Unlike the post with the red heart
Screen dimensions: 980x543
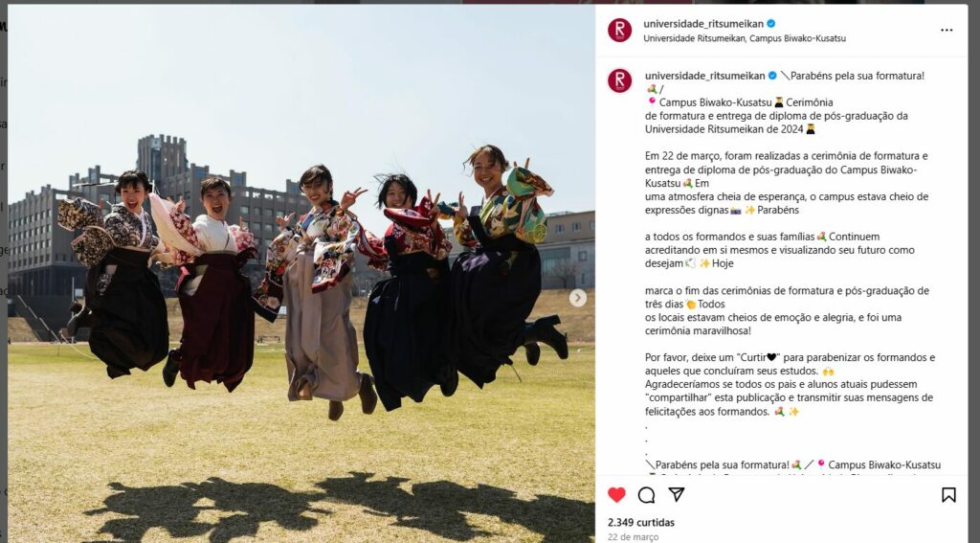click(x=616, y=495)
